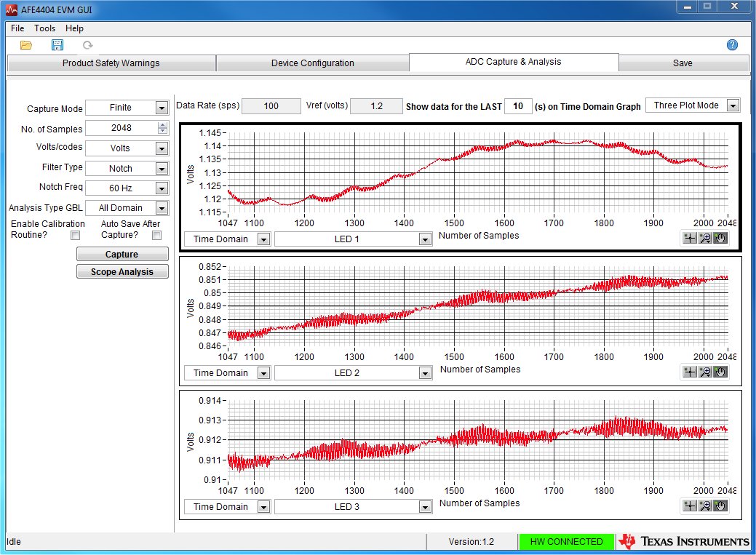Click the No. of Samples stepper arrows
Viewport: 756px width, 555px height.
pyautogui.click(x=162, y=128)
